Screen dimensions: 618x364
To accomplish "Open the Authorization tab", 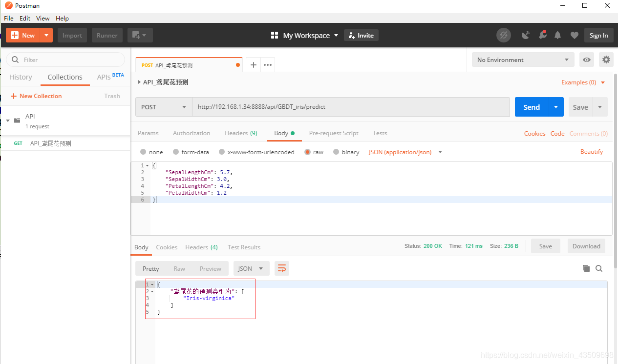I will pyautogui.click(x=192, y=133).
